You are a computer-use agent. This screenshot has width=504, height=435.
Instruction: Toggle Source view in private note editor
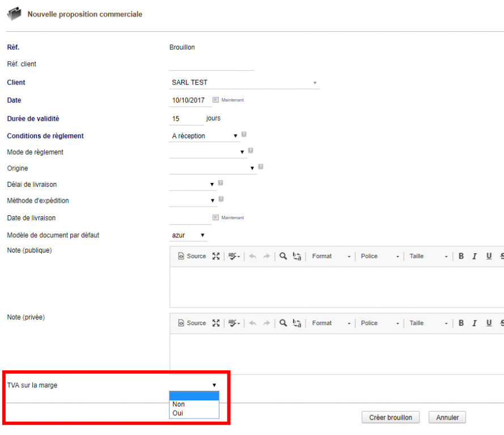tap(192, 323)
